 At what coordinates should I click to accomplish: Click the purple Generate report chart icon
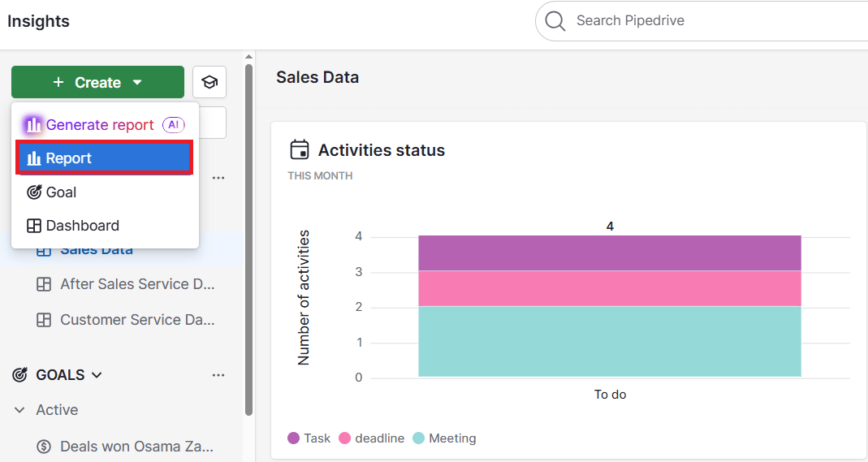[x=33, y=125]
